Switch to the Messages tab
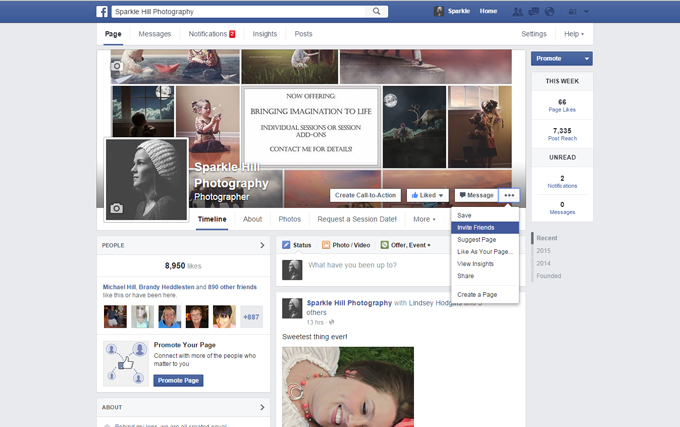Viewport: 680px width, 427px height. [x=155, y=34]
